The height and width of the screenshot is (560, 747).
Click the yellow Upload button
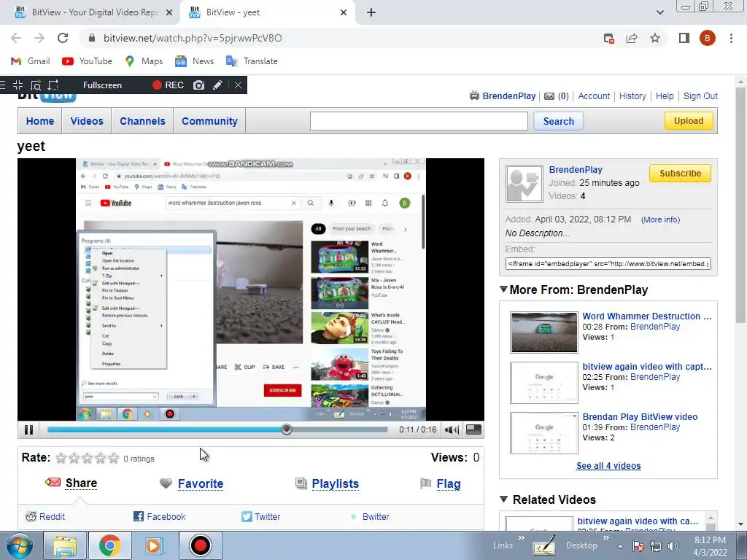(689, 120)
